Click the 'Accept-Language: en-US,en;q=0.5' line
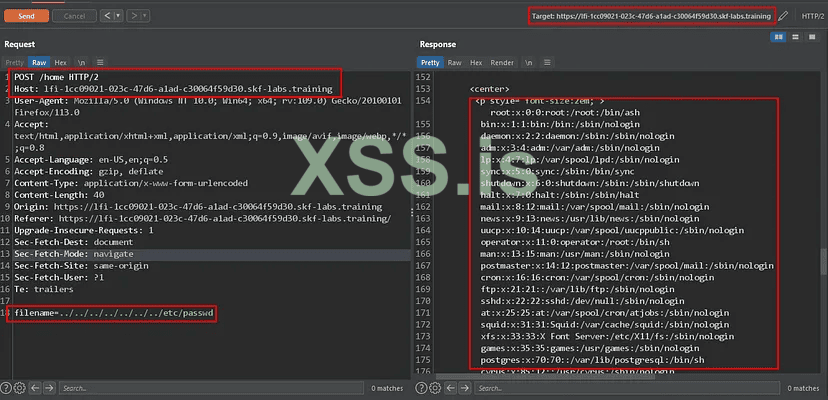This screenshot has height=400, width=828. click(x=91, y=160)
